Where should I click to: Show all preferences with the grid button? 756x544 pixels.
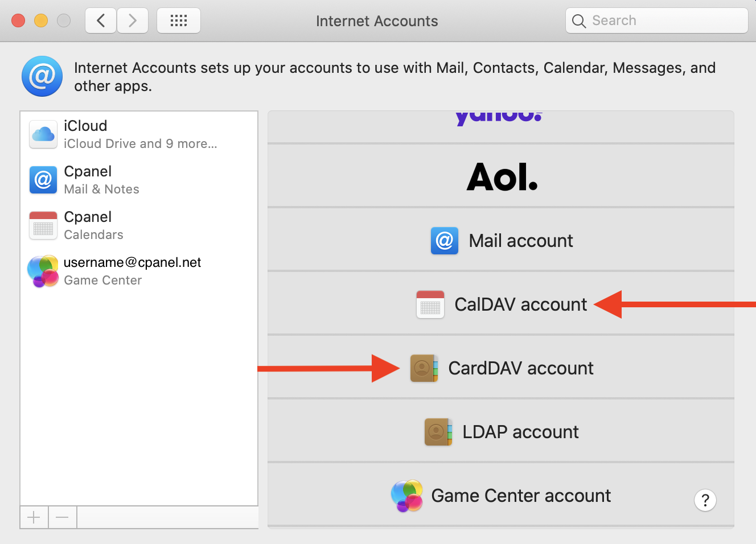[x=179, y=20]
